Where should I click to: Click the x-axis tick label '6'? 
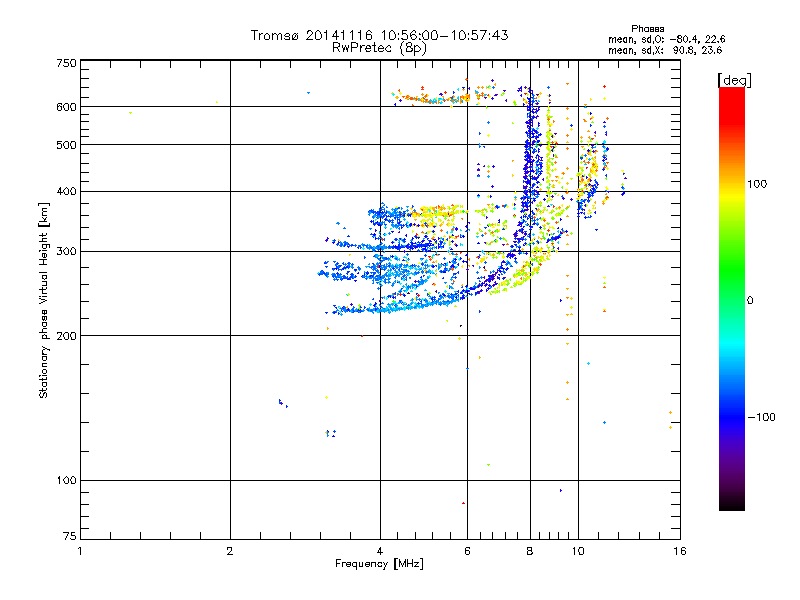(467, 551)
